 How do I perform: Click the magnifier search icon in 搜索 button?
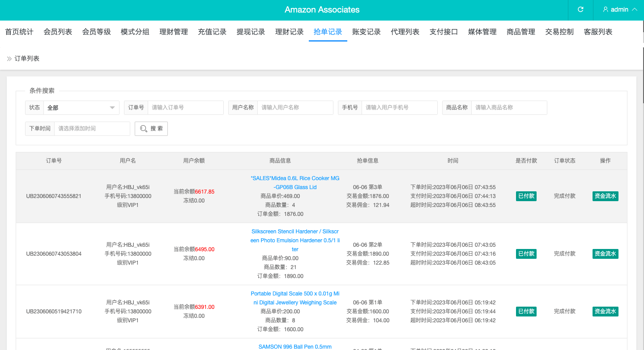coord(144,128)
